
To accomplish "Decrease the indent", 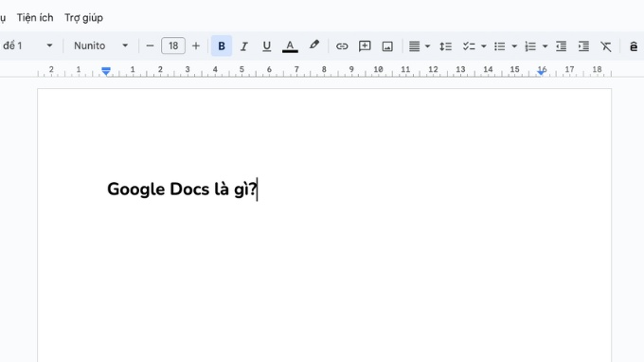I will (x=561, y=46).
